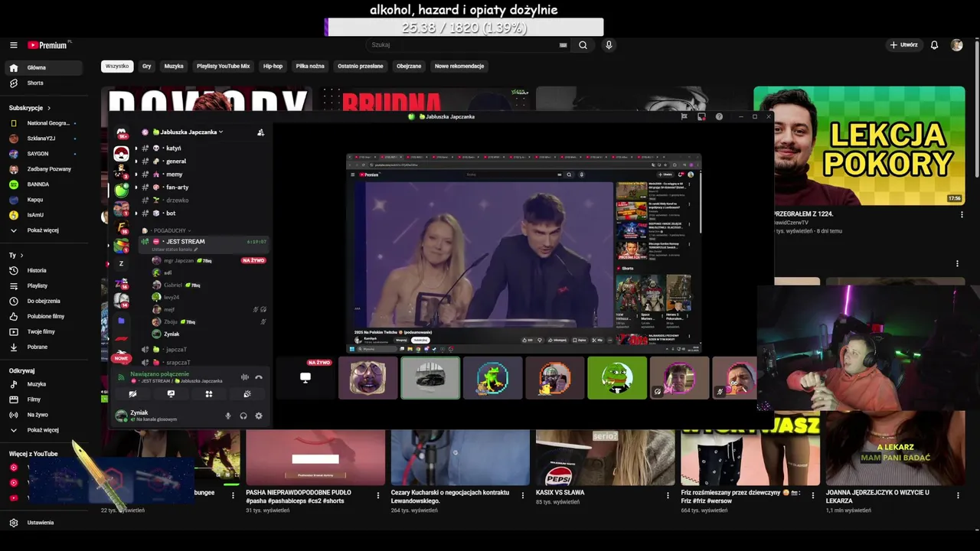Open Discord invite people icon
980x551 pixels.
point(260,132)
